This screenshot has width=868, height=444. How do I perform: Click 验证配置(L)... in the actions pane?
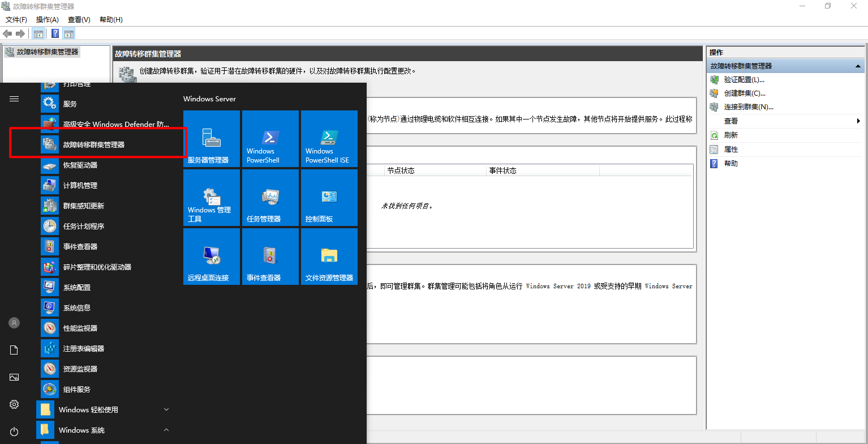point(744,80)
